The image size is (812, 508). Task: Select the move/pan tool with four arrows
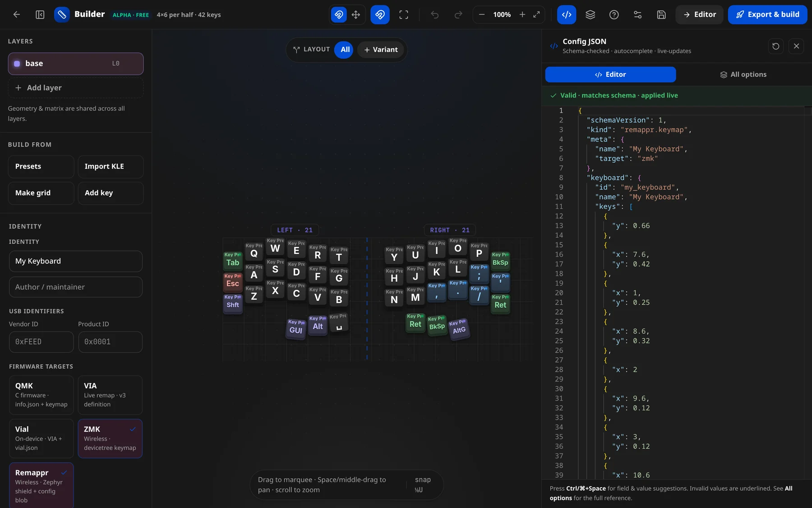tap(356, 14)
